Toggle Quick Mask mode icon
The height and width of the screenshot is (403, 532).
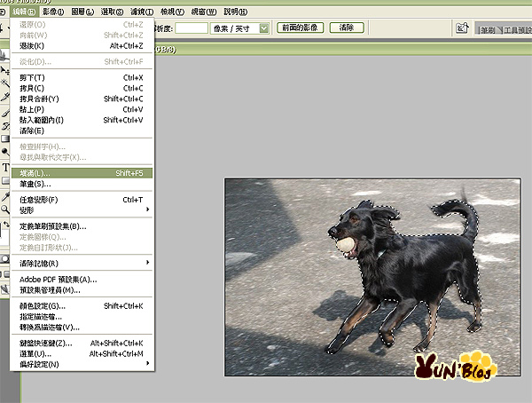click(x=4, y=259)
